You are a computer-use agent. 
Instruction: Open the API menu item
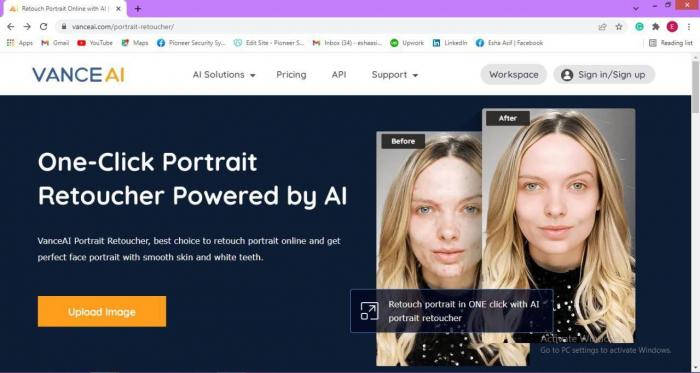click(x=339, y=75)
